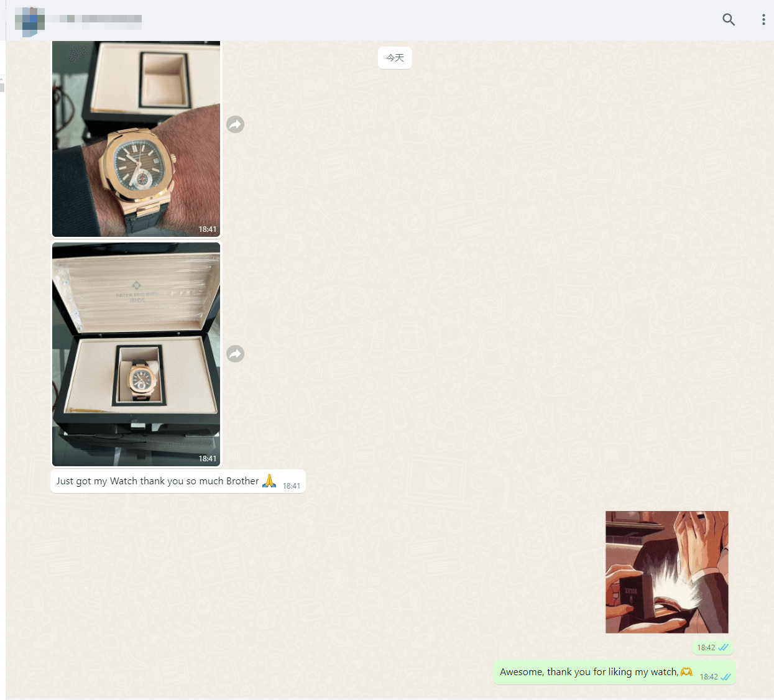
Task: Click the 18:41 timestamp on the wrist photo
Action: [x=208, y=229]
